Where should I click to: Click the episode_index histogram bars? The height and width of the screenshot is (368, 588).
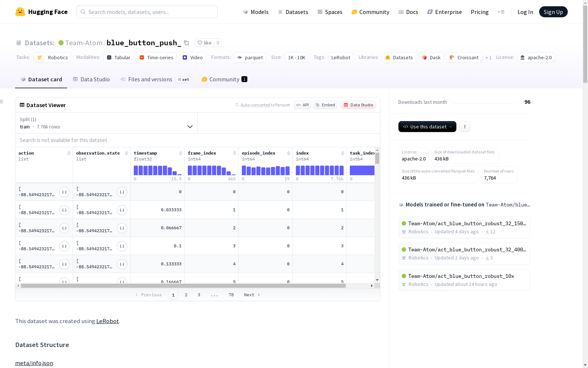click(x=266, y=170)
